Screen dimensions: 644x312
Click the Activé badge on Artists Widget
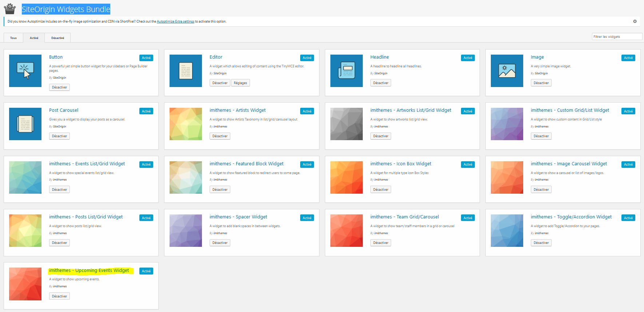pyautogui.click(x=307, y=111)
